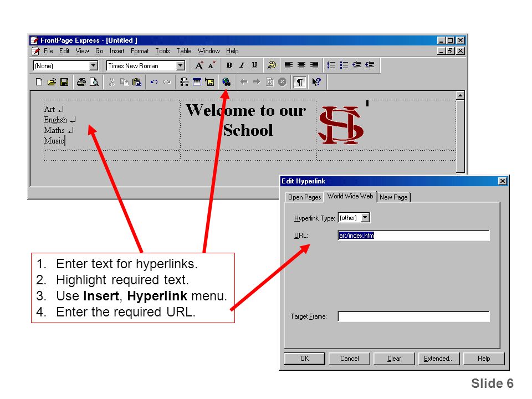This screenshot has width=532, height=399.
Task: Click the Decrease Indent icon
Action: pyautogui.click(x=357, y=65)
